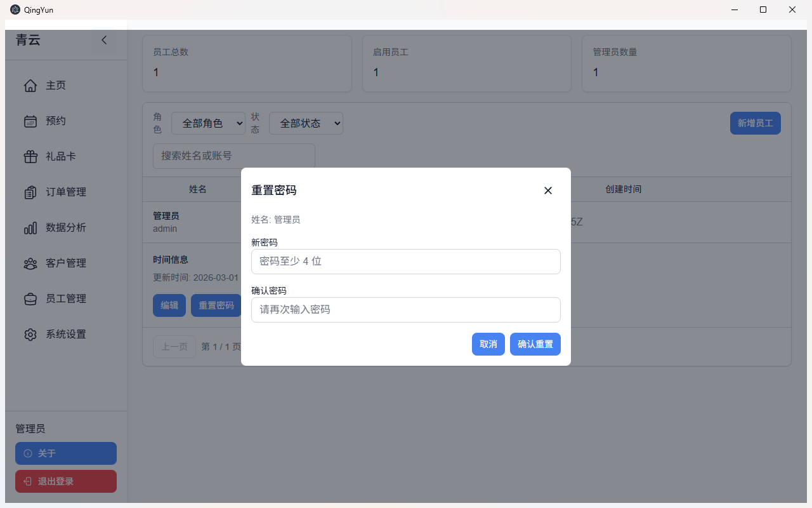Click the 重置密码 dialog title

point(274,190)
